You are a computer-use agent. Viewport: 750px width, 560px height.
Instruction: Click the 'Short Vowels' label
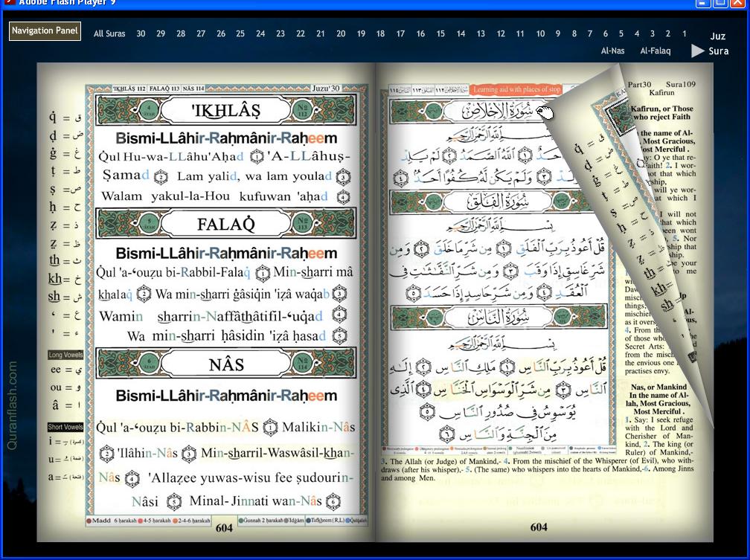point(65,427)
